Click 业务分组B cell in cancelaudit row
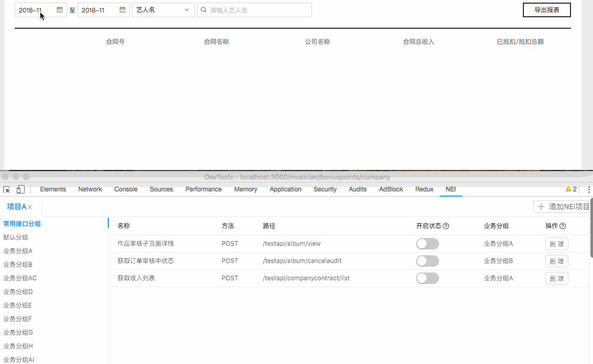Screen dimensions: 593x364 (498, 261)
